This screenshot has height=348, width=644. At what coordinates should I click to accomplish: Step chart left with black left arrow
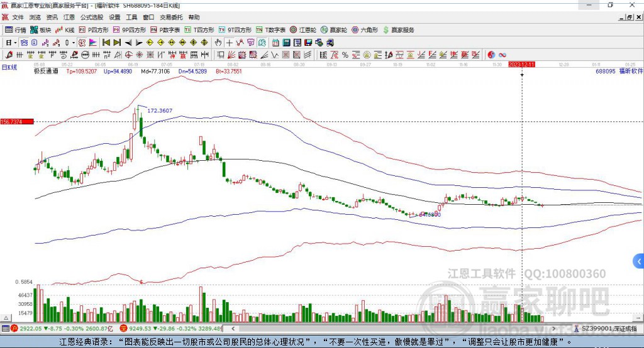pos(128,43)
